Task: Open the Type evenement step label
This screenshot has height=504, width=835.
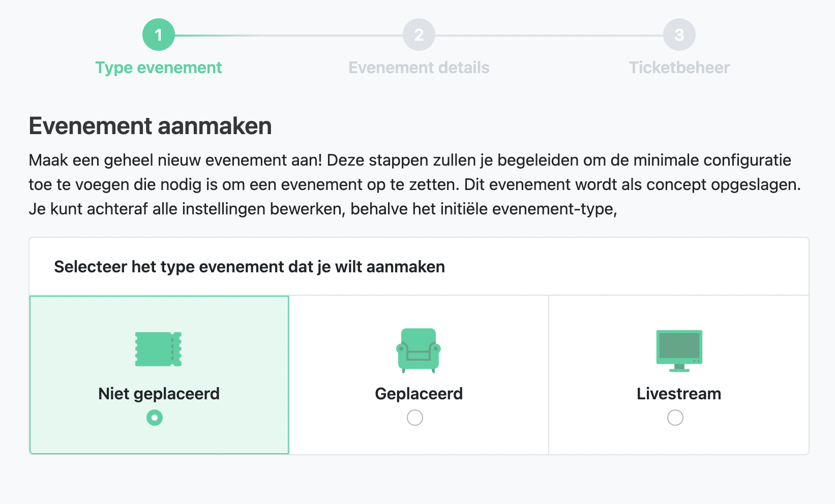Action: 159,68
